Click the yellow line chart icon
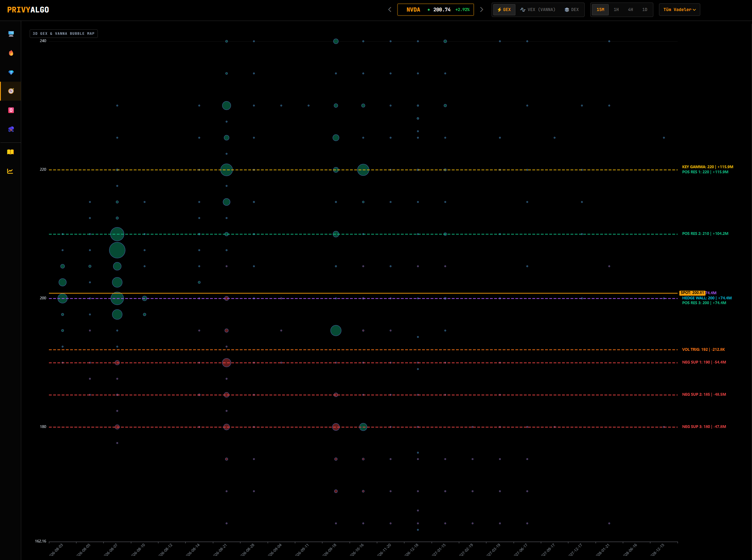 click(x=10, y=171)
